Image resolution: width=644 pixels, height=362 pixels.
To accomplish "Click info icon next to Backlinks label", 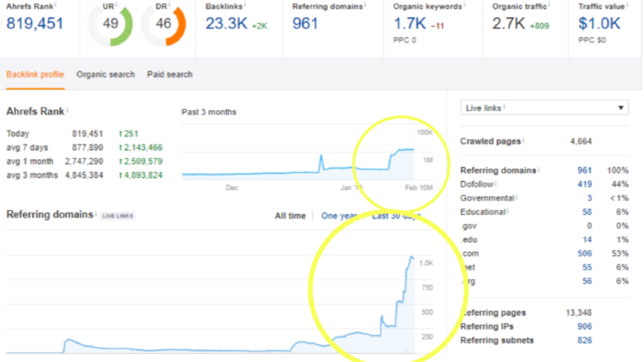I will (244, 5).
